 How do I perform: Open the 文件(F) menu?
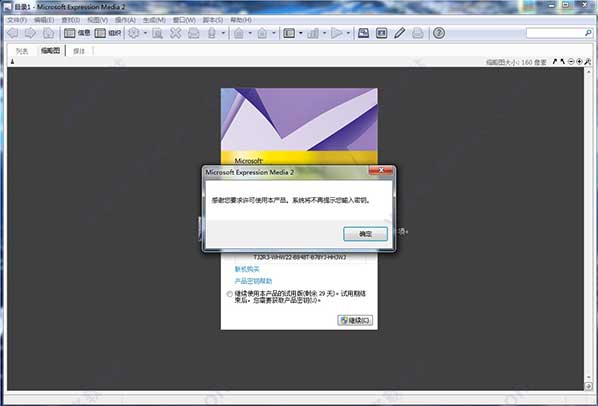coord(17,20)
